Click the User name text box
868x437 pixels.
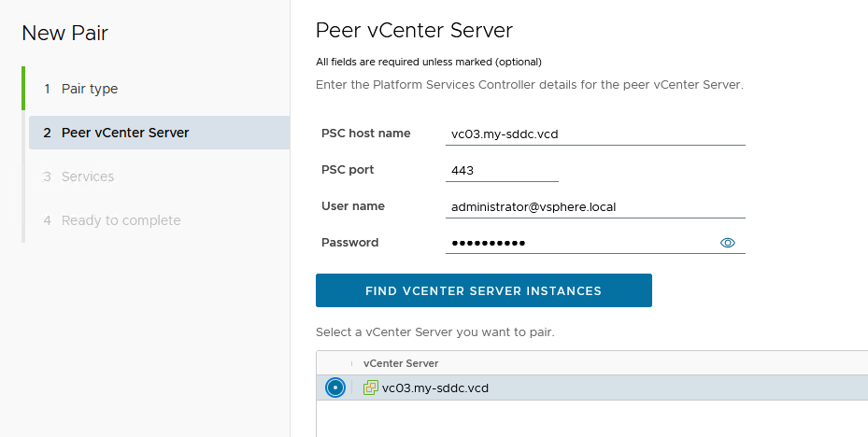pos(596,206)
